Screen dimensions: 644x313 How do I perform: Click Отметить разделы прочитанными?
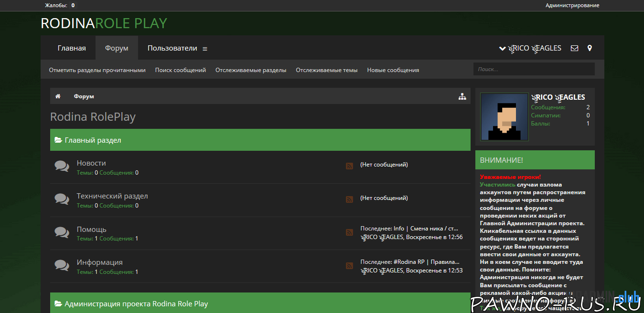(x=97, y=70)
